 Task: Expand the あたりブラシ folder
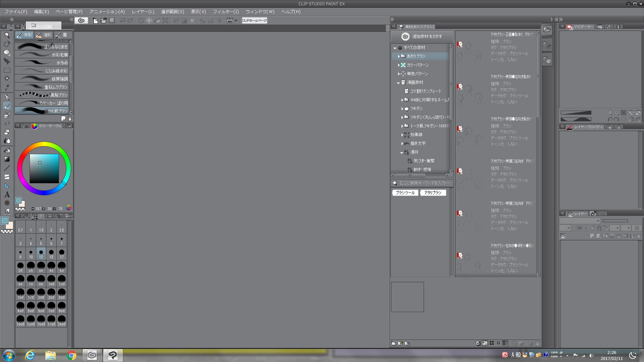click(399, 56)
